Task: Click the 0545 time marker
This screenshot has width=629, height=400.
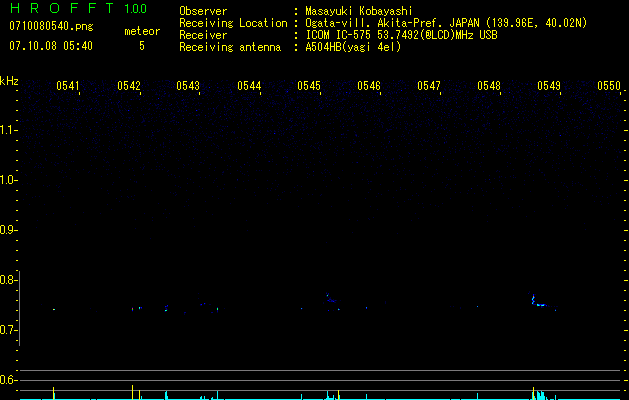Action: click(309, 86)
